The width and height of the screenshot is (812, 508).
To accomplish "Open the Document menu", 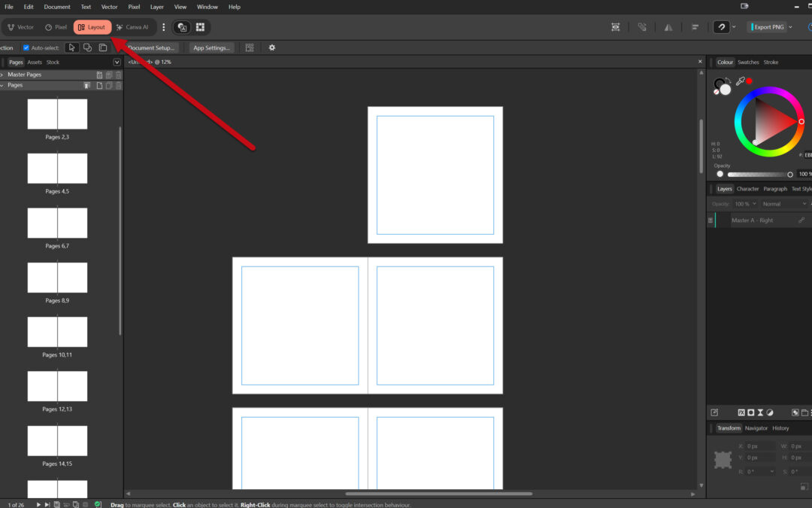I will tap(57, 7).
